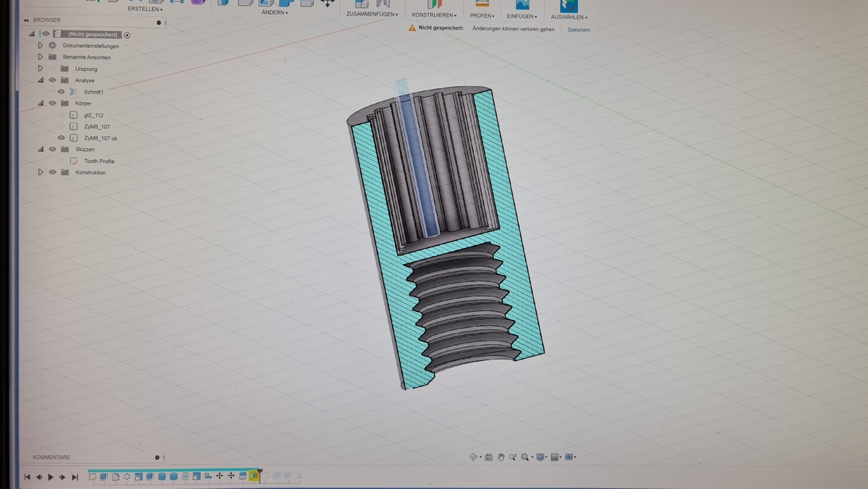Select the Zoom magnifier tool

[513, 456]
